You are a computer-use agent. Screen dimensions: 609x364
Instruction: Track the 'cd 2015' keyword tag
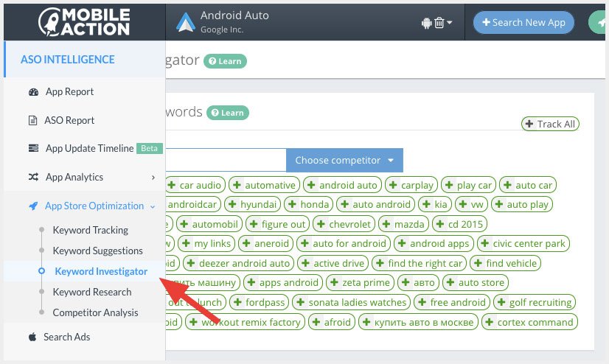pos(459,224)
